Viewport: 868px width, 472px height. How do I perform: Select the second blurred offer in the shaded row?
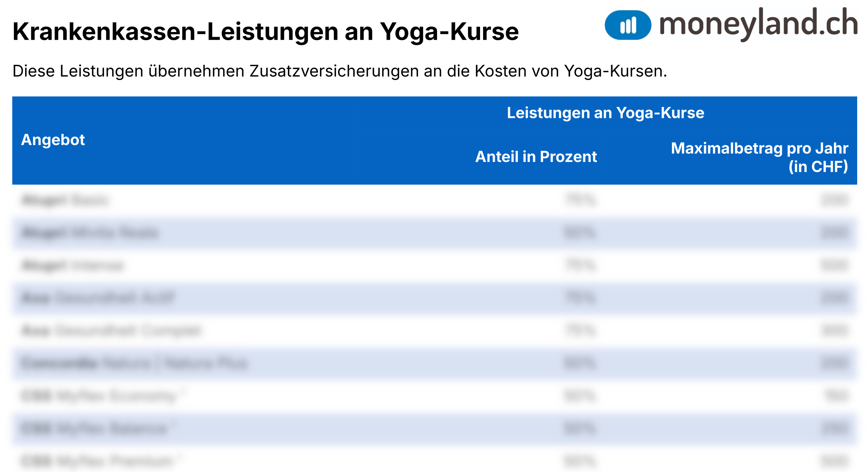tap(90, 233)
